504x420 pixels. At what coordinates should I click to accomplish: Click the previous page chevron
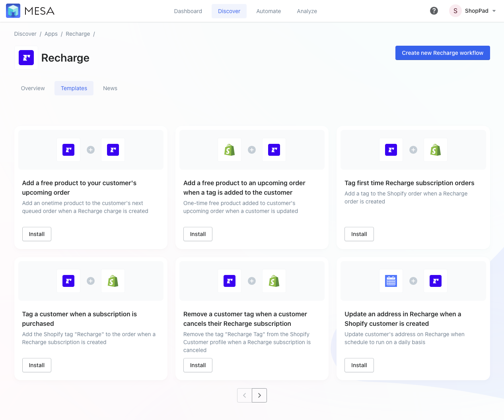[244, 395]
